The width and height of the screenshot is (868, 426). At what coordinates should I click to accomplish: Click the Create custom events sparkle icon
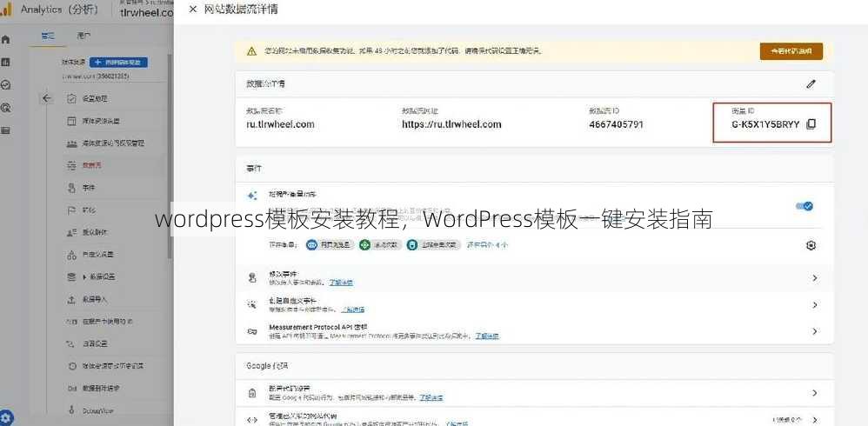[x=252, y=305]
